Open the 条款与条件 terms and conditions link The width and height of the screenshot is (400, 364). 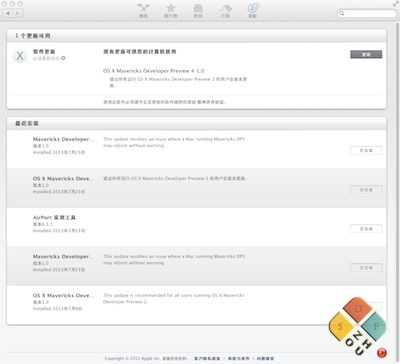pos(238,358)
